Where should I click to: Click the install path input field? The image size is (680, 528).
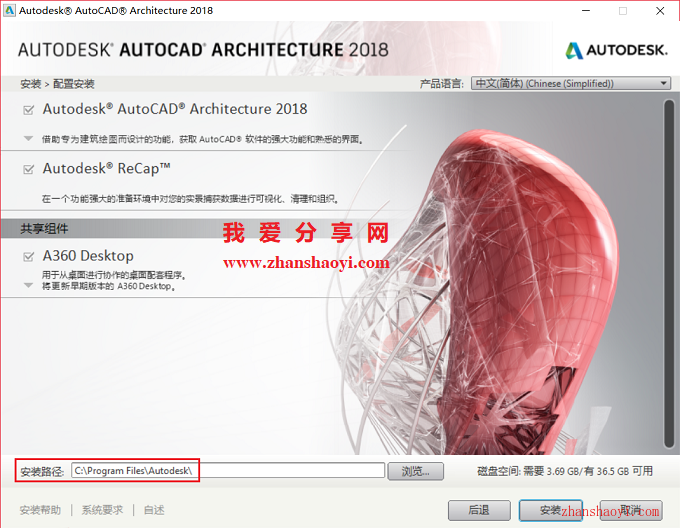228,471
